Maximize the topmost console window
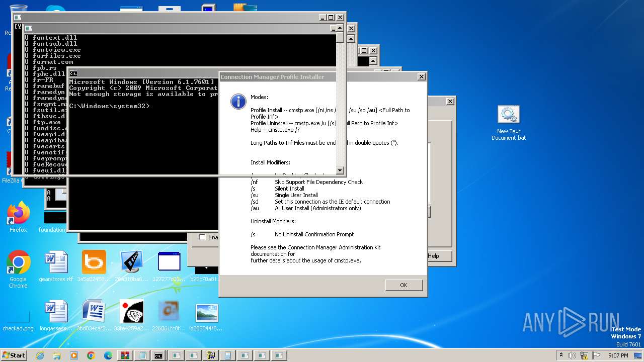Screen dimensions: 644x362 (331, 17)
